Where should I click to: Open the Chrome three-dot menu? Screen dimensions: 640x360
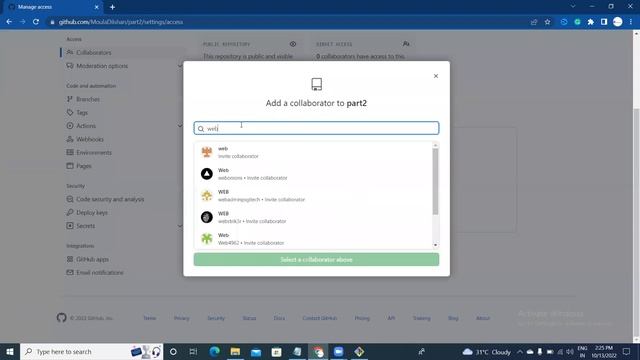point(631,22)
